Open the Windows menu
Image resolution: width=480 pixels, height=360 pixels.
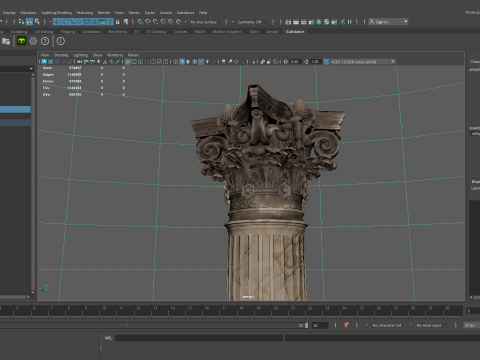[x=28, y=13]
